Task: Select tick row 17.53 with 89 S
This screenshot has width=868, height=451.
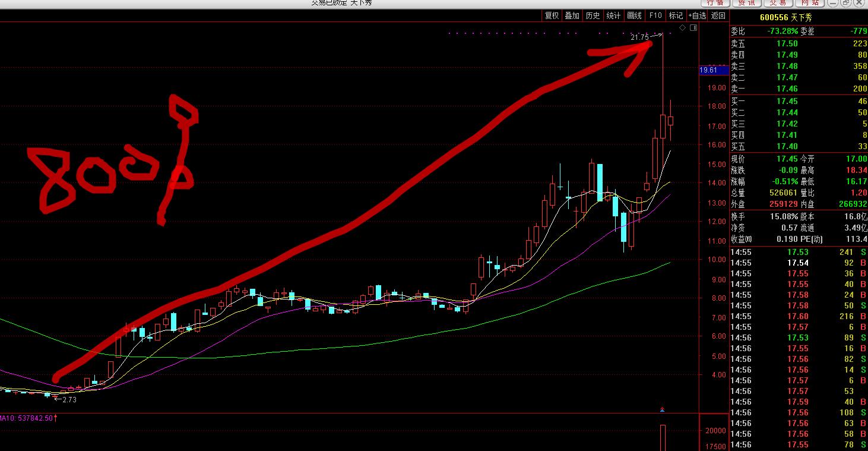Action: point(799,338)
